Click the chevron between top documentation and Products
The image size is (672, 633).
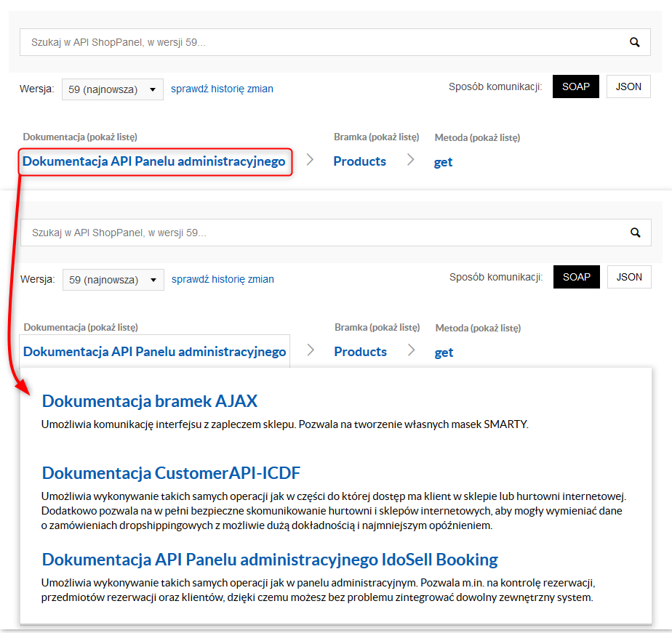click(x=311, y=160)
